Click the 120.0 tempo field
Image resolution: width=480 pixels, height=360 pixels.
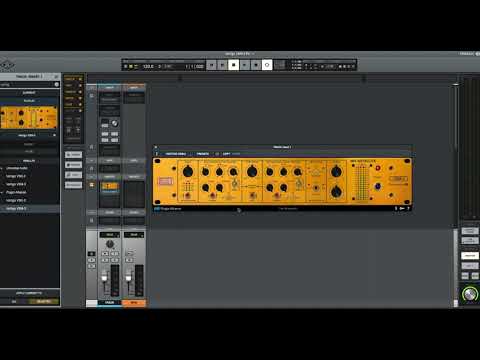pos(148,66)
